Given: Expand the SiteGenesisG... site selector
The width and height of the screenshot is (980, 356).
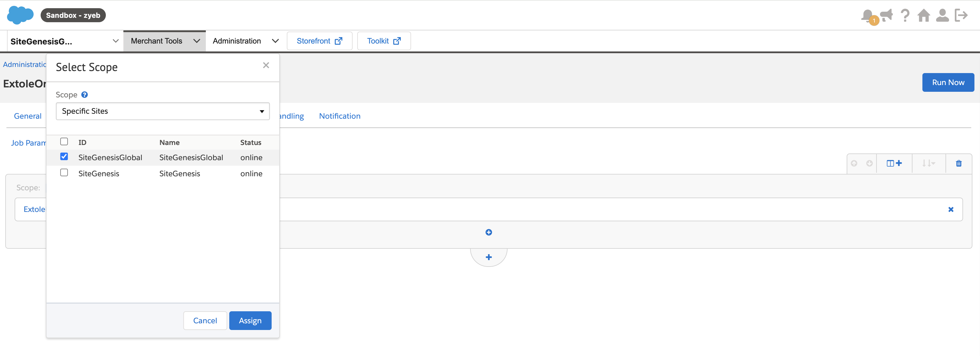Looking at the screenshot, I should point(65,41).
